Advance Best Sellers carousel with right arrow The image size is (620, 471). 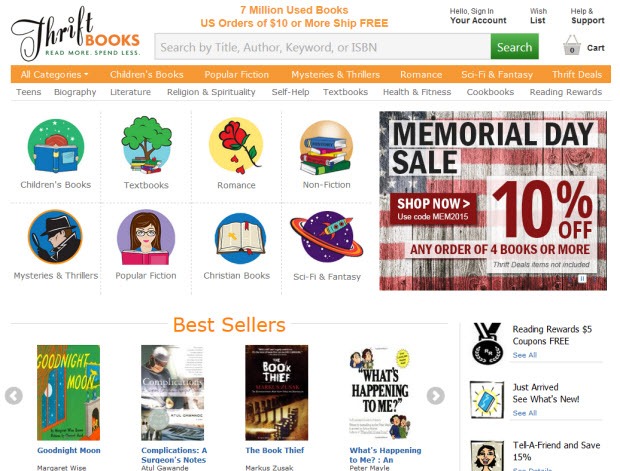435,396
